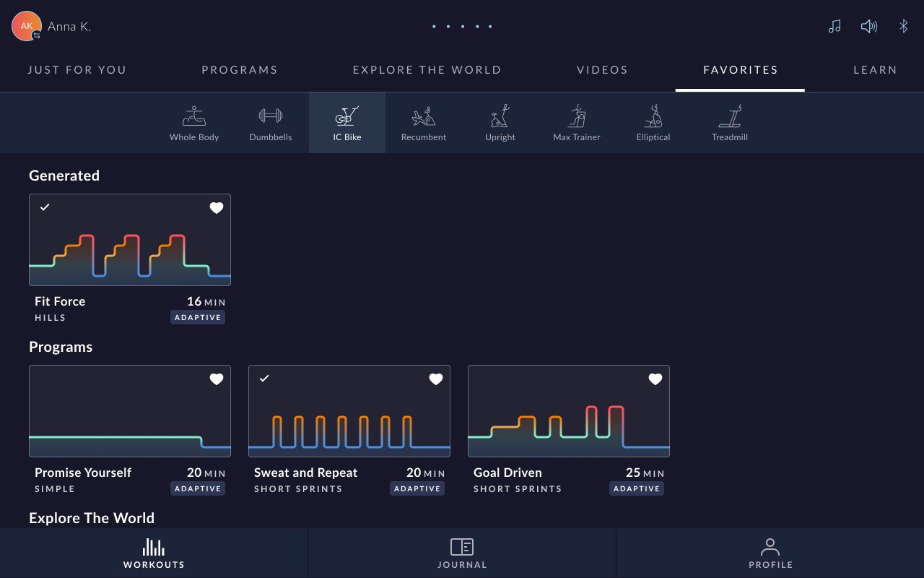
Task: Open Goal Driven workout thumbnail
Action: tap(569, 411)
